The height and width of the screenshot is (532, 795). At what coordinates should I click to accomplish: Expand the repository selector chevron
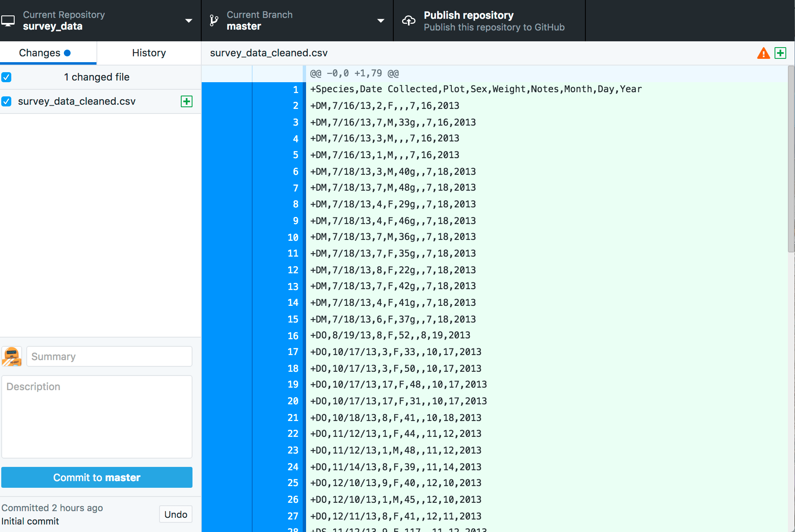point(189,20)
